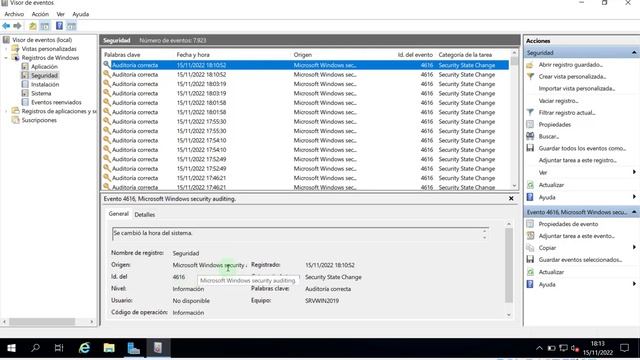640x360 pixels.
Task: Click Importar vista personalizada action
Action: click(x=576, y=89)
